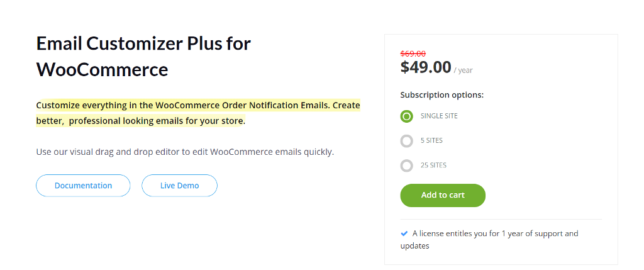Pick the 25 Sites radio option
This screenshot has width=644, height=270.
pyautogui.click(x=406, y=166)
